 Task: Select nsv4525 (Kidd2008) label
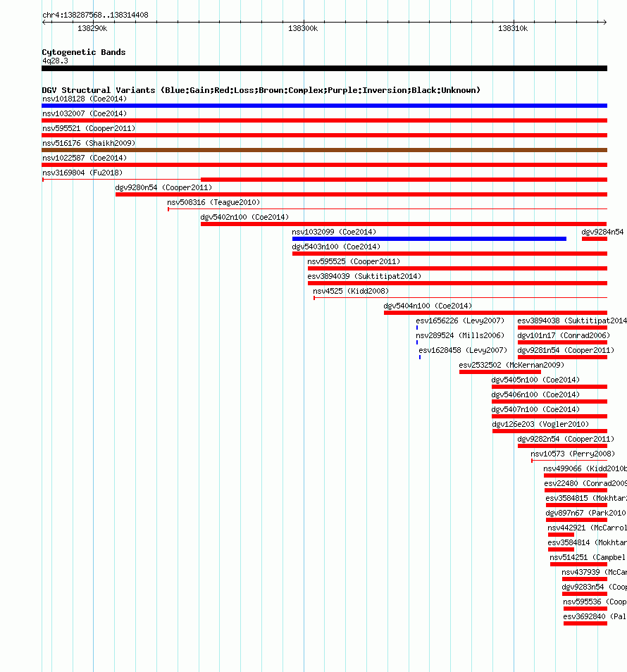351,291
